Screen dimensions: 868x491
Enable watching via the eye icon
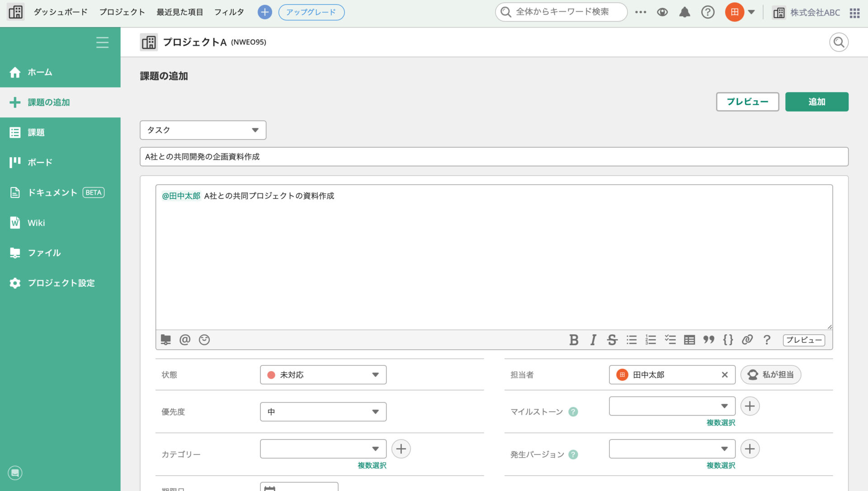pyautogui.click(x=662, y=12)
